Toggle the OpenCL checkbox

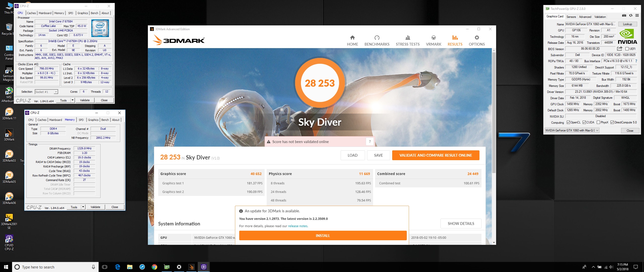[x=568, y=122]
